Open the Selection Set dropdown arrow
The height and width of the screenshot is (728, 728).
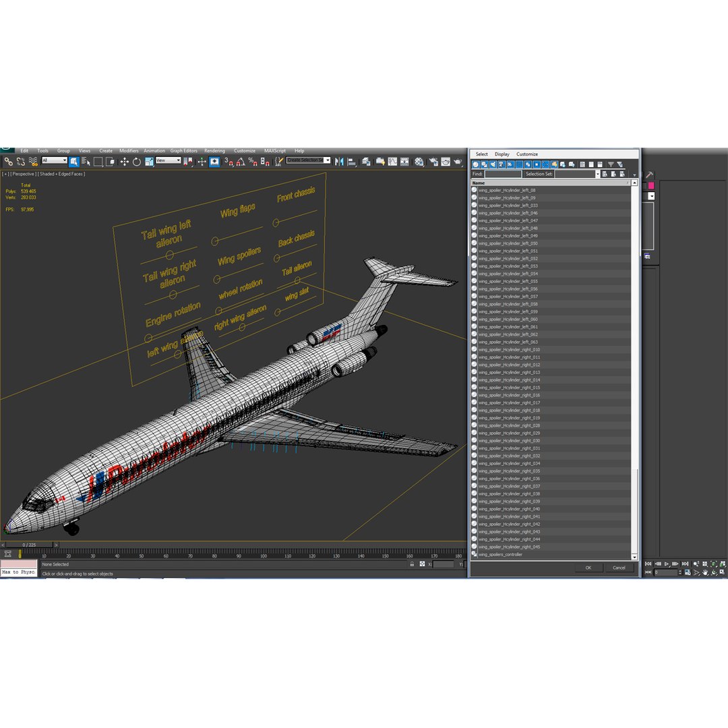(x=598, y=174)
